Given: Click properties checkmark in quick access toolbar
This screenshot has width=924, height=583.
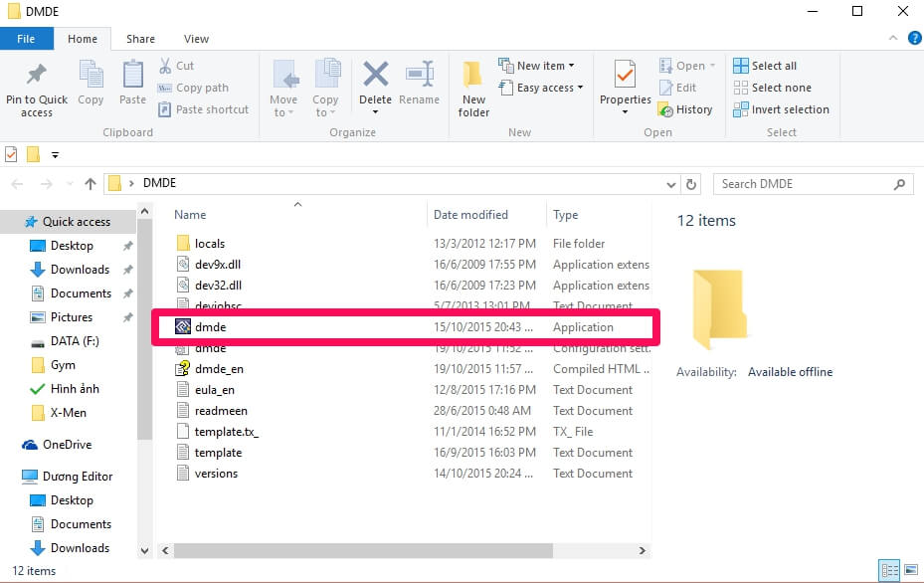Looking at the screenshot, I should pos(11,154).
